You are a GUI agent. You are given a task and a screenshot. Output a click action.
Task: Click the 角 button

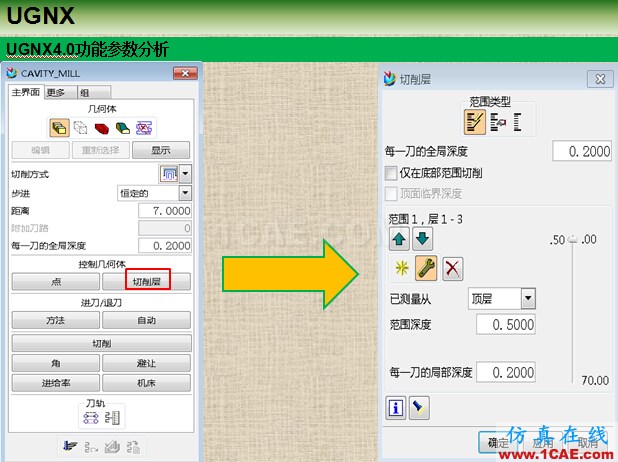click(x=56, y=363)
